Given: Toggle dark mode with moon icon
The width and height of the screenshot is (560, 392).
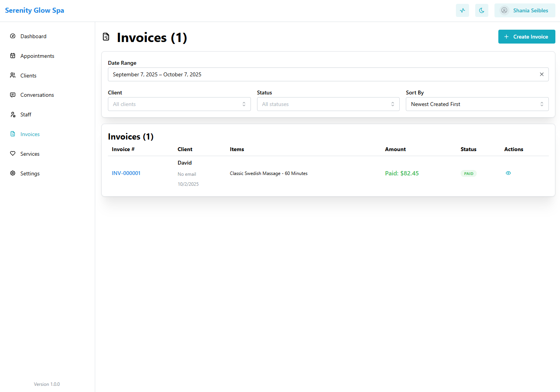Looking at the screenshot, I should [x=481, y=10].
